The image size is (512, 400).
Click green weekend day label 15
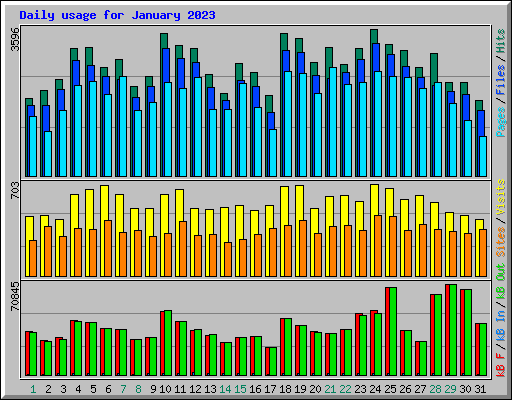coord(240,389)
